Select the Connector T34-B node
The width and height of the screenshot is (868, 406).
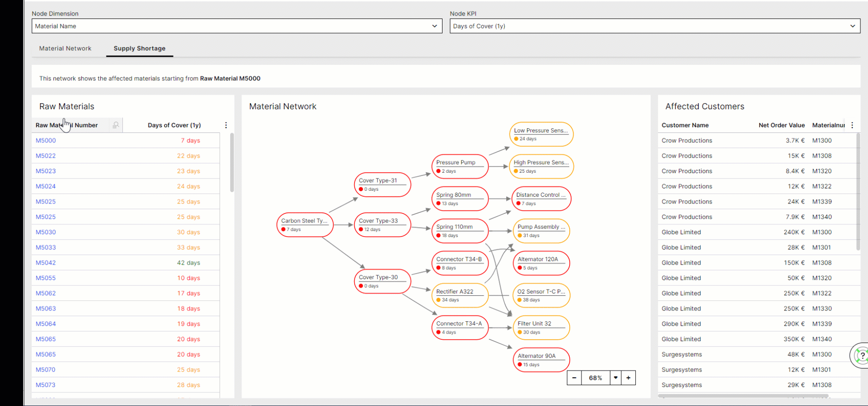(x=460, y=263)
